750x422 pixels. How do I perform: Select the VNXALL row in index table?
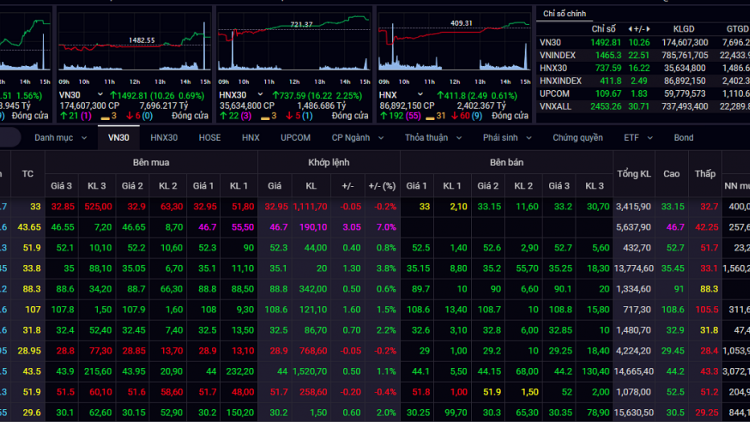tap(555, 106)
